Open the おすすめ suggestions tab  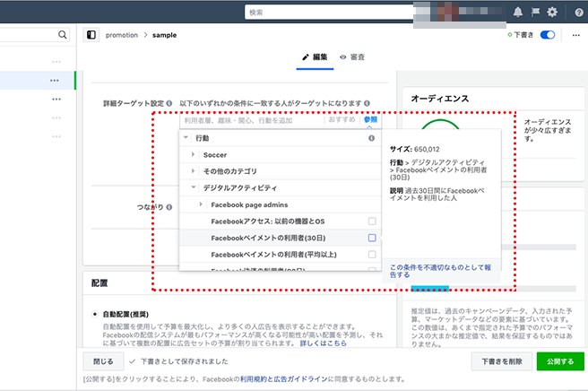pos(342,119)
